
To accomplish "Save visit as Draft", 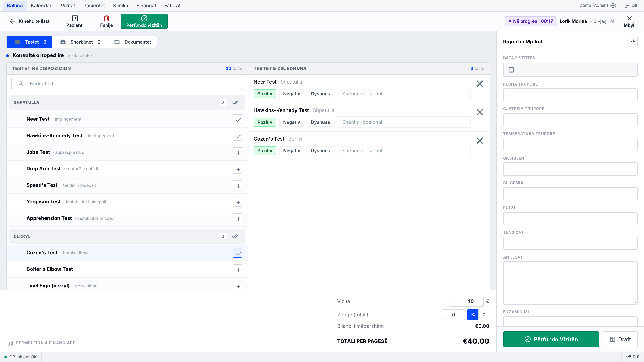I will (620, 339).
